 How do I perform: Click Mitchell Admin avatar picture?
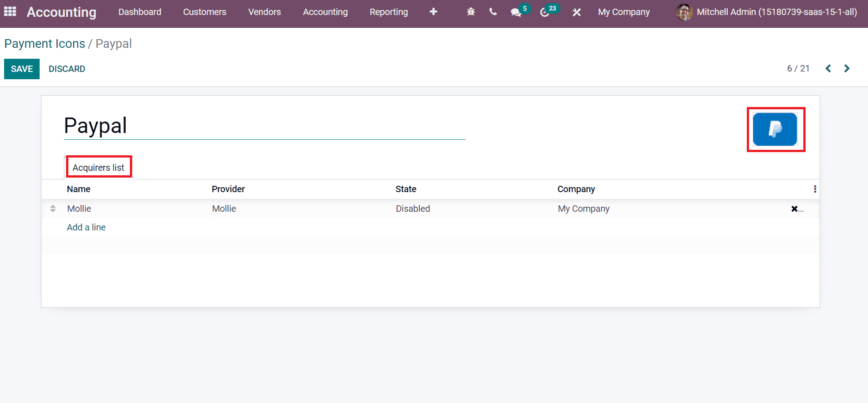684,12
